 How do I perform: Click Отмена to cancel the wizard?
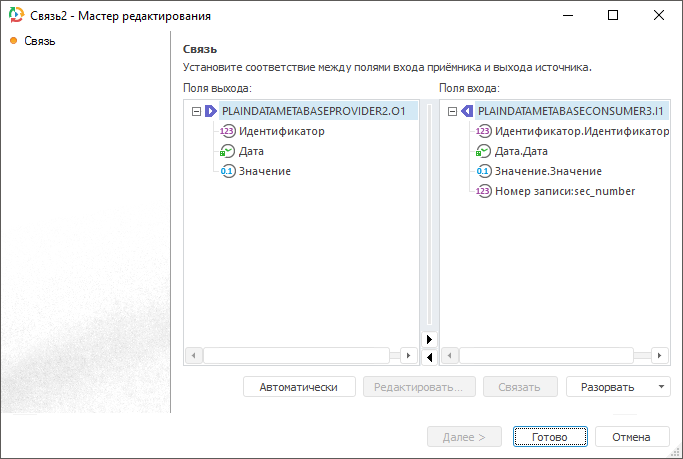click(x=631, y=437)
